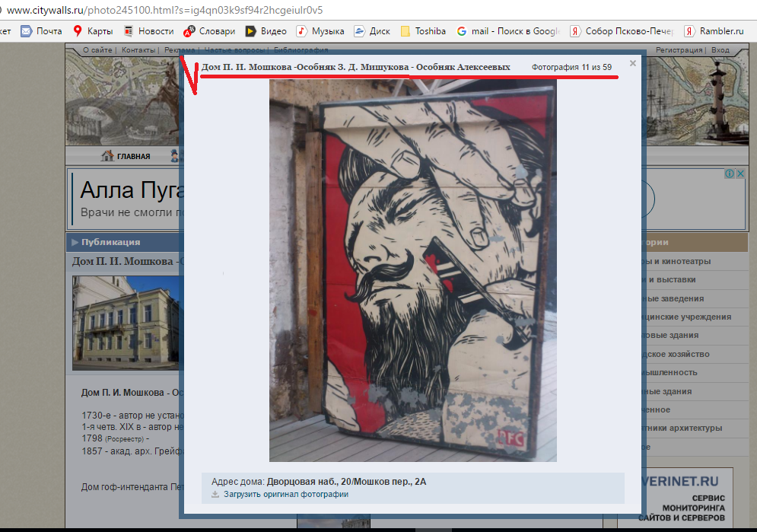Open the Toshiba bookmark folder icon

[x=406, y=31]
